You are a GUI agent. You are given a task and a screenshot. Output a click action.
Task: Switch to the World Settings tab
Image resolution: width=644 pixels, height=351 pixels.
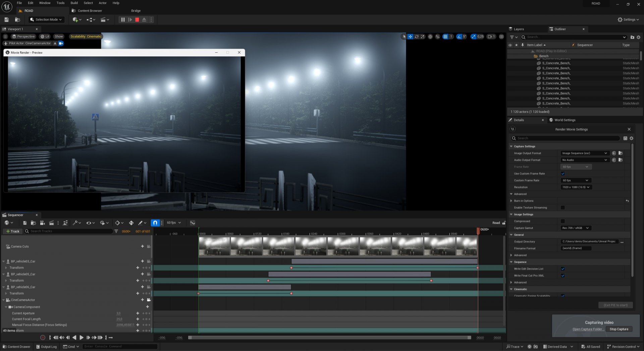pos(565,120)
